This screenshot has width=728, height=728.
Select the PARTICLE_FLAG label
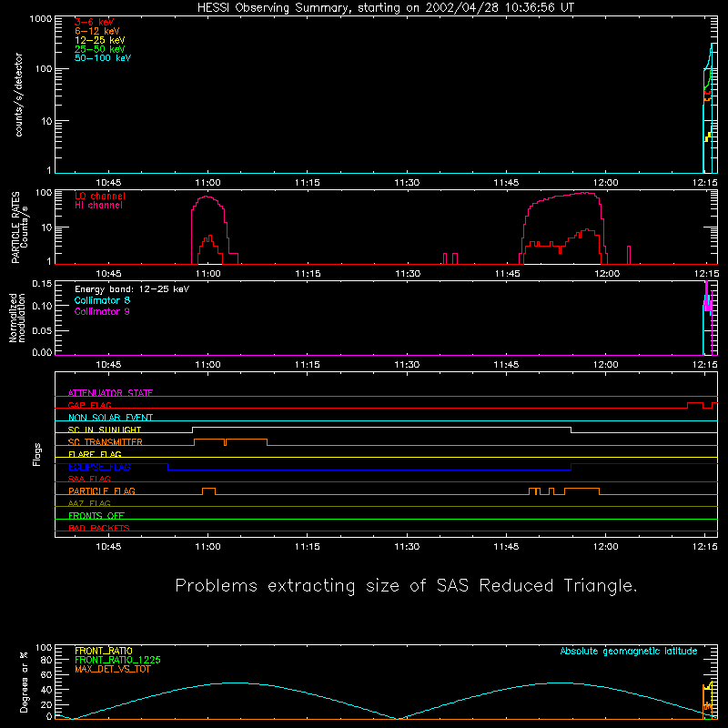[102, 490]
